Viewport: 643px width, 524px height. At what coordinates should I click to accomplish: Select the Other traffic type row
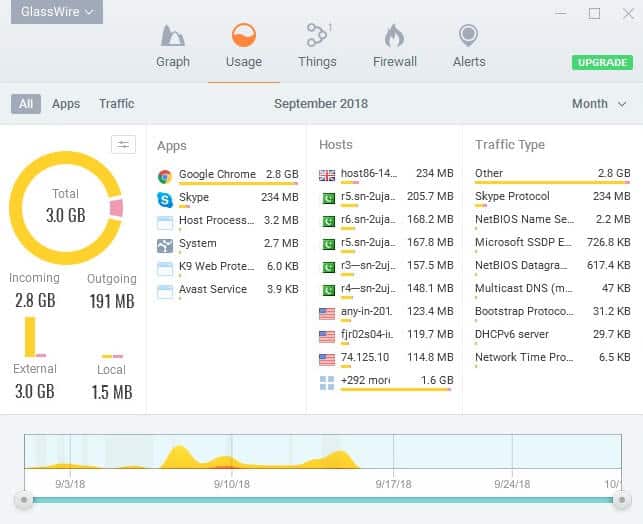click(x=552, y=175)
